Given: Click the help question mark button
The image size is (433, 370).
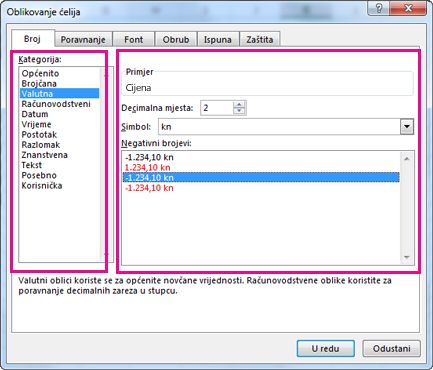Looking at the screenshot, I should [379, 8].
